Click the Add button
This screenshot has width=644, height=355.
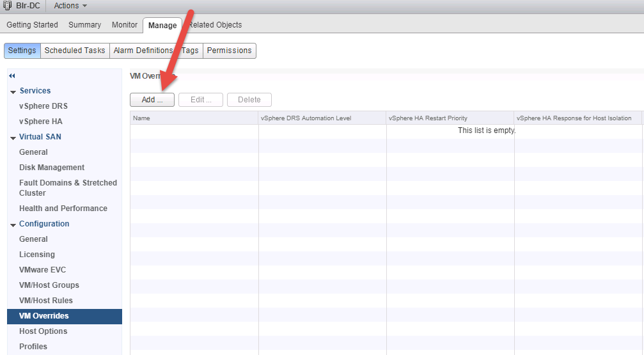coord(152,100)
